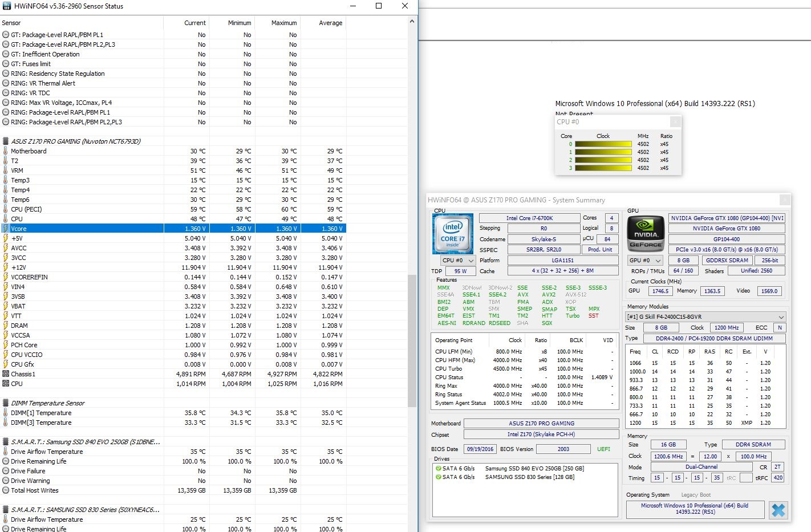Click the +5V voltage icon

click(x=6, y=238)
